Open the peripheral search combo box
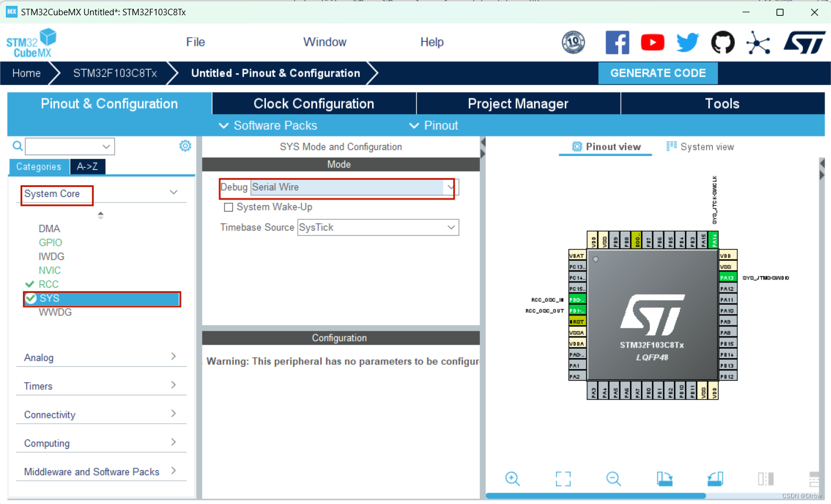 70,147
